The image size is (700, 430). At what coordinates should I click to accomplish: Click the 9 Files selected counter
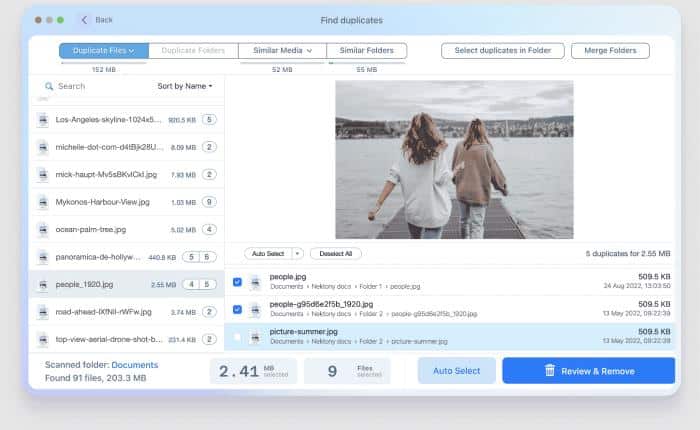coord(347,371)
